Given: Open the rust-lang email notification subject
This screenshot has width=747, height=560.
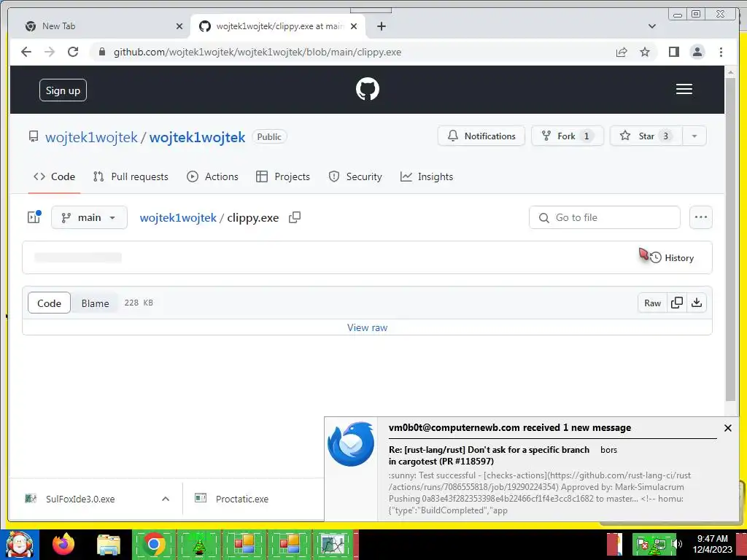Looking at the screenshot, I should (489, 455).
